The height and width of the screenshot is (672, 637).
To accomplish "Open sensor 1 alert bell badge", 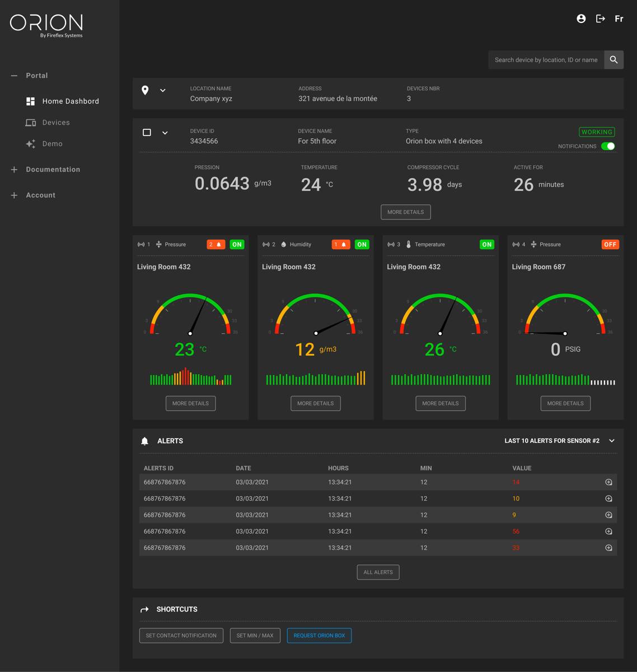I will [x=216, y=245].
